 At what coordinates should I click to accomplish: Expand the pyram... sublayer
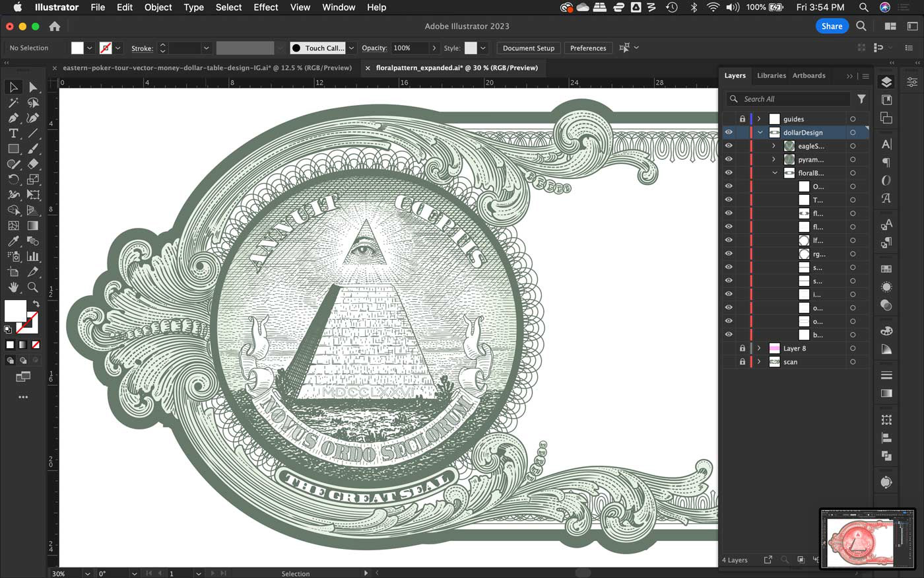coord(774,159)
